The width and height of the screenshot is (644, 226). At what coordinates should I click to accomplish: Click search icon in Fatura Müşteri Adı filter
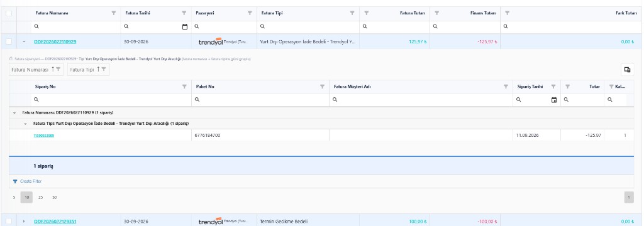click(x=335, y=100)
